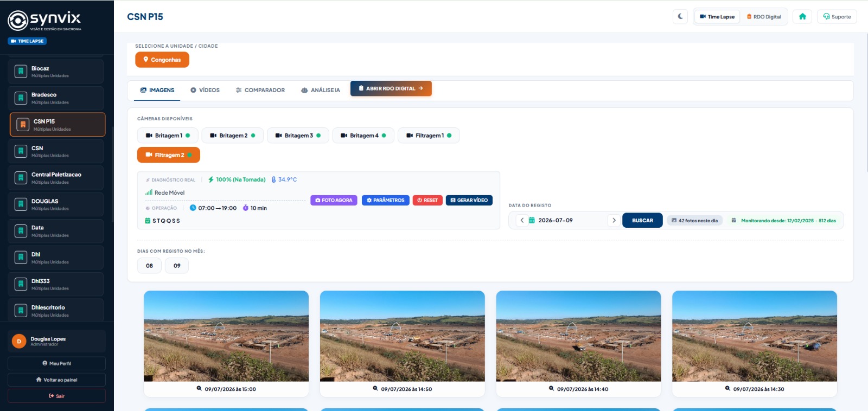Open thumbnail taken at 14:40
The image size is (868, 411).
coord(578,336)
